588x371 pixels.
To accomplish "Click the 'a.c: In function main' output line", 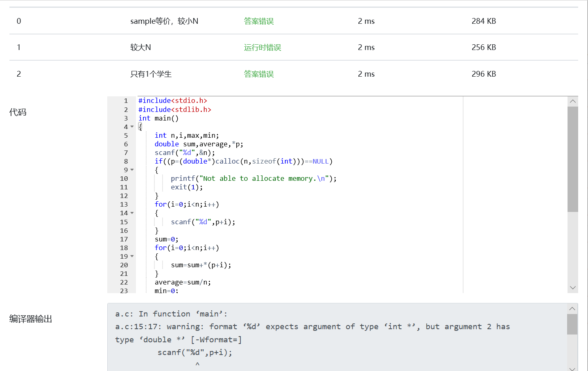I will pyautogui.click(x=171, y=314).
